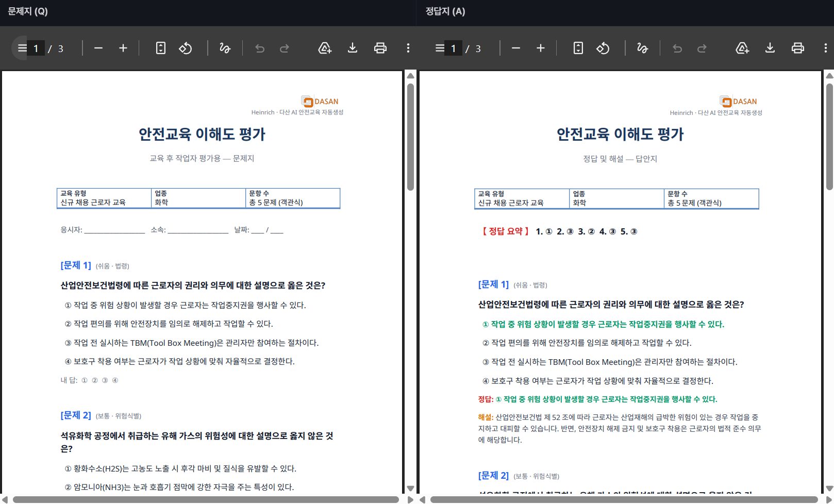This screenshot has height=504, width=834.
Task: Click question sheet option ② about 안전장치 해제
Action: [169, 324]
